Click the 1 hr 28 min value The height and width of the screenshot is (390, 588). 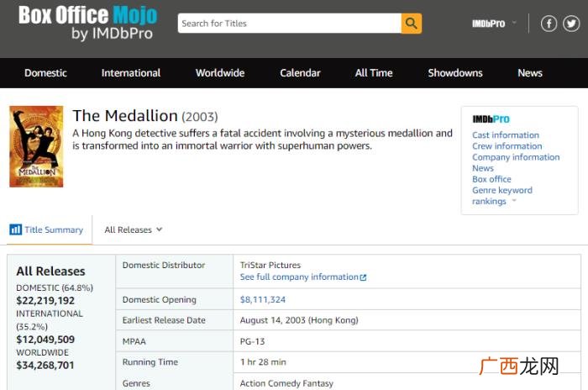point(263,362)
